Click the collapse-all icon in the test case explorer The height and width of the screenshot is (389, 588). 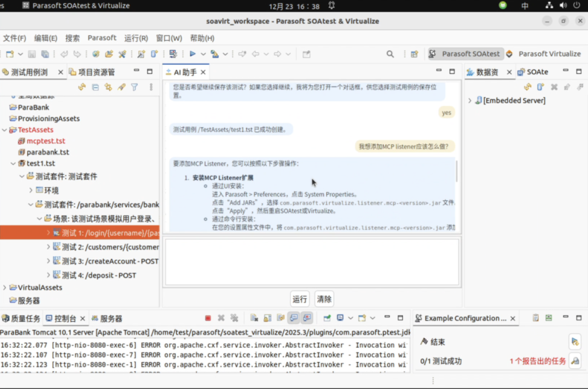point(95,87)
